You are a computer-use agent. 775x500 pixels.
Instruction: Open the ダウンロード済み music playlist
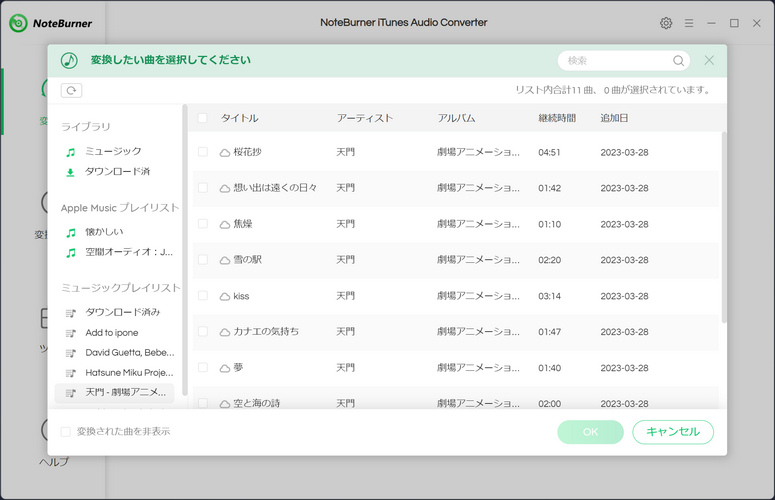[123, 312]
